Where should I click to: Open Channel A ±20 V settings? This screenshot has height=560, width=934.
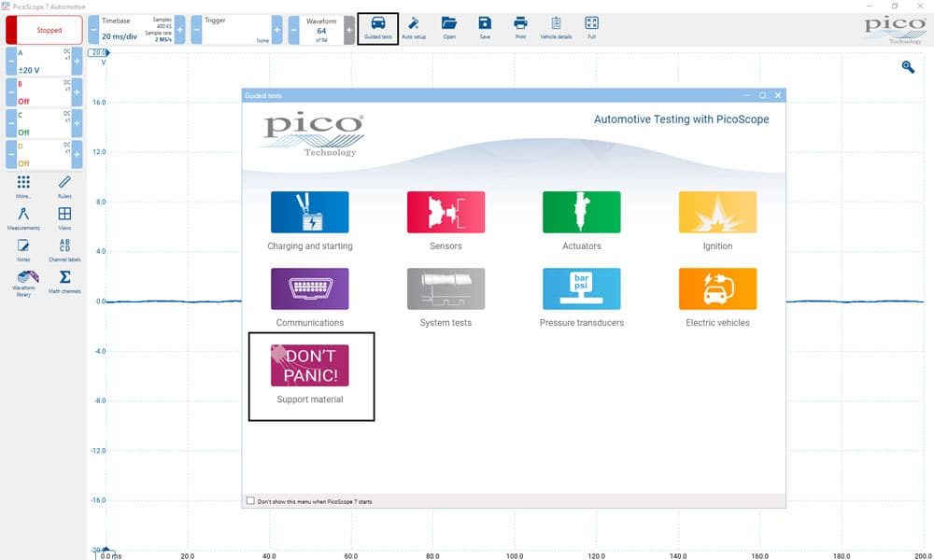point(44,61)
